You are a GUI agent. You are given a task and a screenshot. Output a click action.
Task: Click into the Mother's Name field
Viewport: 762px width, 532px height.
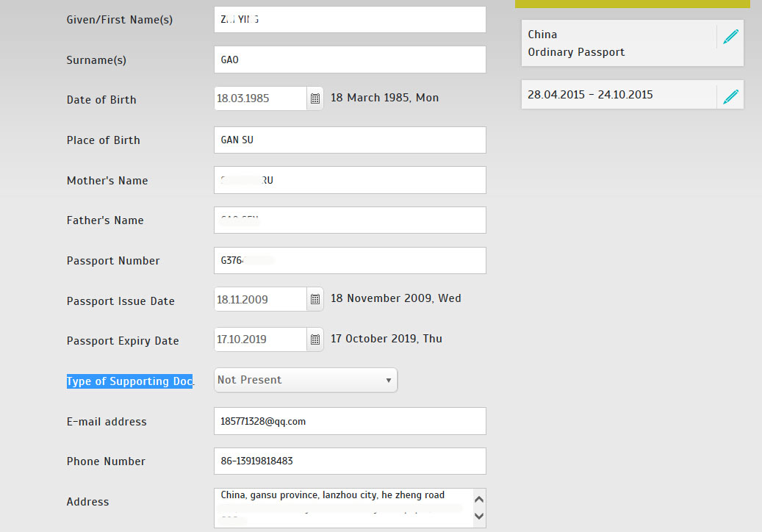[x=350, y=180]
